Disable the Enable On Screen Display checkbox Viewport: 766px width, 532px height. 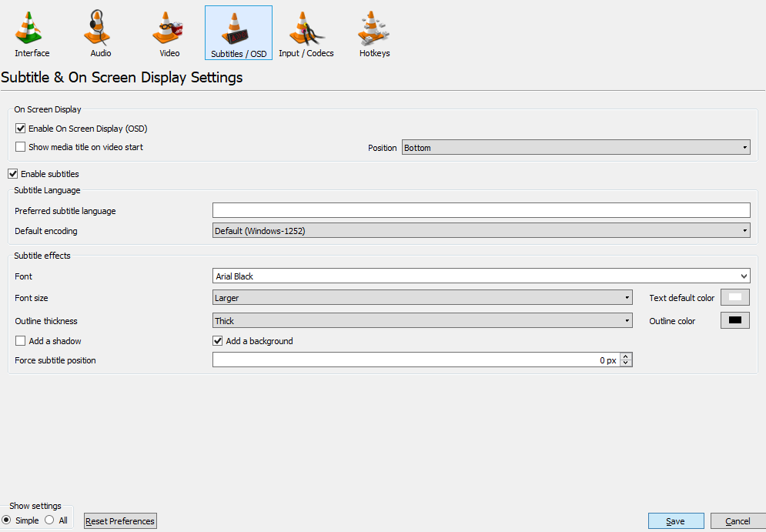click(x=21, y=129)
